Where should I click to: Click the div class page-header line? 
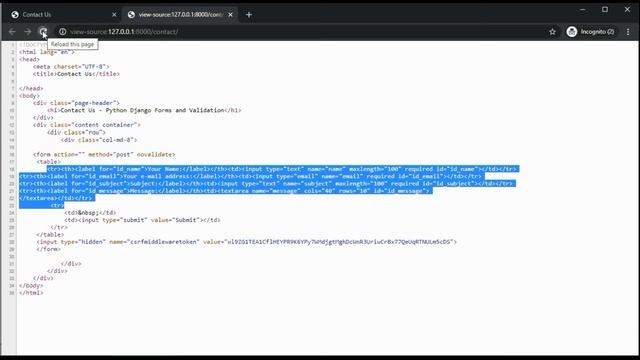tap(76, 103)
